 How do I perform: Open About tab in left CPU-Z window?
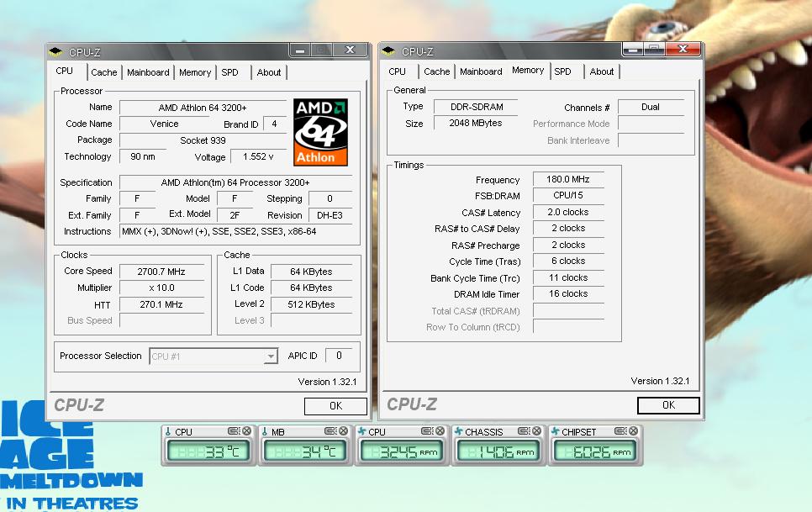tap(269, 72)
